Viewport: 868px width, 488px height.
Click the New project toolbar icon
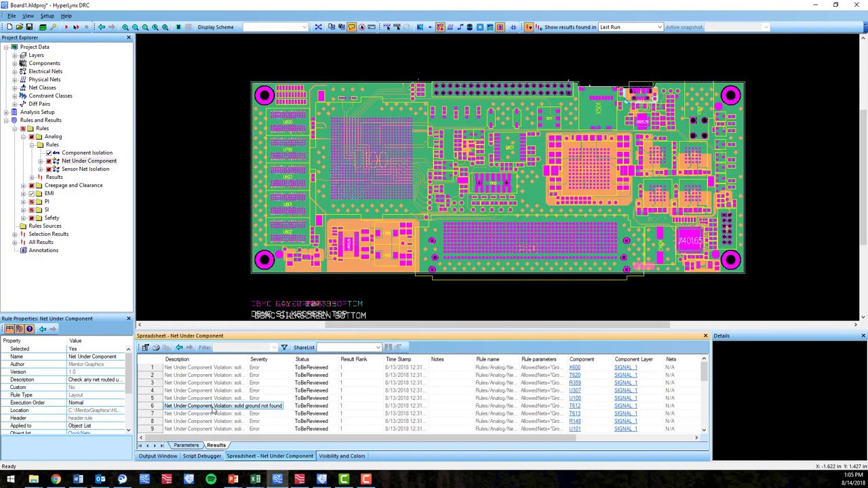click(9, 27)
